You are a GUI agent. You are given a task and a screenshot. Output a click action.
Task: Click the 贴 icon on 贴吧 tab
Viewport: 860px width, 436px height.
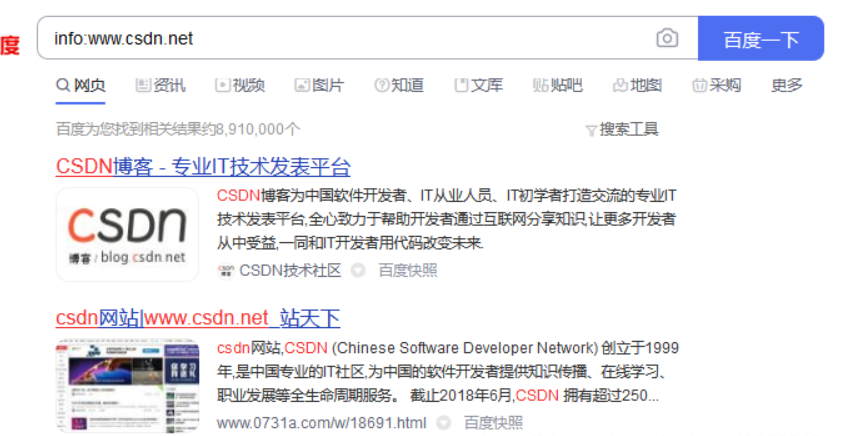click(540, 85)
